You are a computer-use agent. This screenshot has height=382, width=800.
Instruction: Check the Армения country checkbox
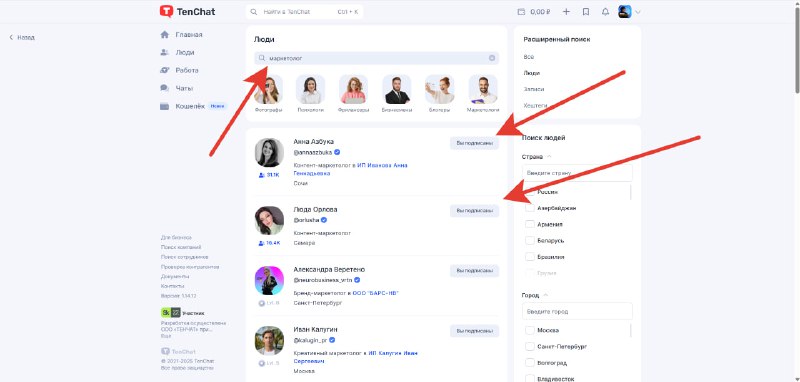point(530,224)
